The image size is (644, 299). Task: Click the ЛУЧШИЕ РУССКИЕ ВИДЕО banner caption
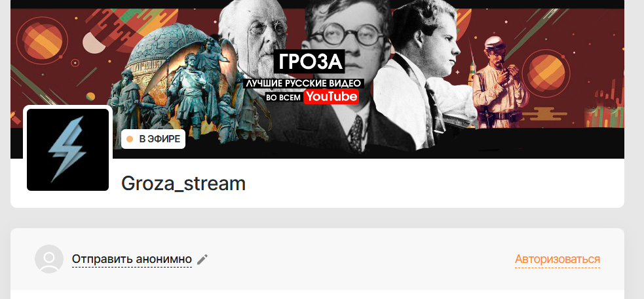coord(303,83)
